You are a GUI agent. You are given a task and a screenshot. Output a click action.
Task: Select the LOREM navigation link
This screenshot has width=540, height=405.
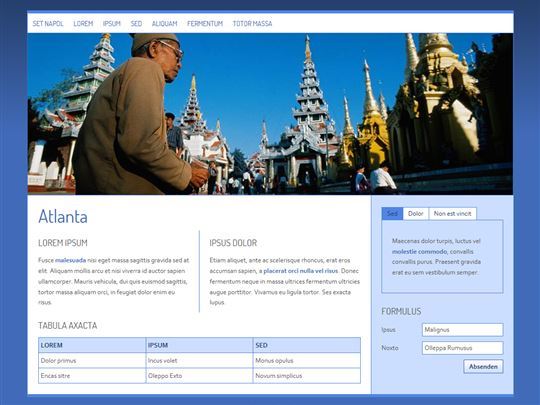point(83,23)
